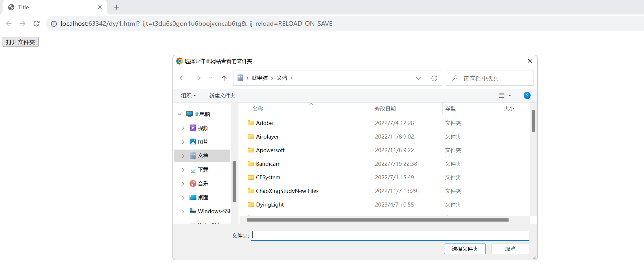Open the 组织 menu
Screen dimensions: 644x280
pos(188,95)
